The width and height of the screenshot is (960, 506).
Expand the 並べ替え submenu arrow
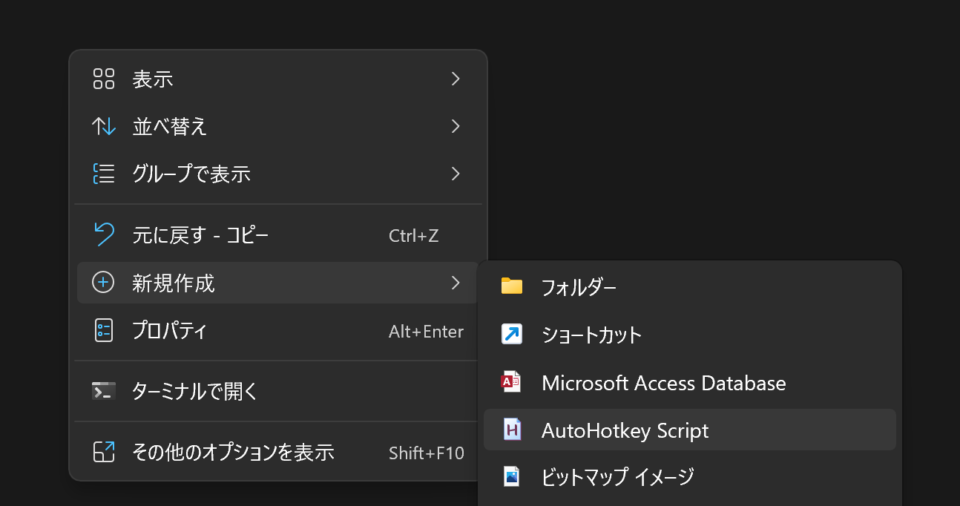click(455, 126)
